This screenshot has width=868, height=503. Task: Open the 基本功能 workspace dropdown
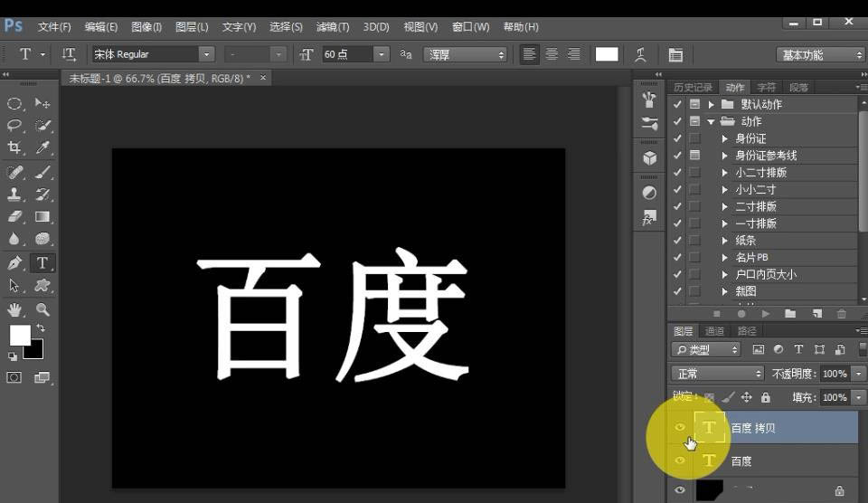(820, 55)
